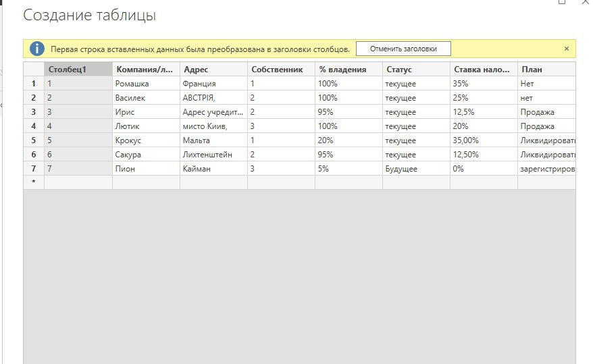Click текущее status in Лютик row
The image size is (593, 364).
pyautogui.click(x=416, y=126)
